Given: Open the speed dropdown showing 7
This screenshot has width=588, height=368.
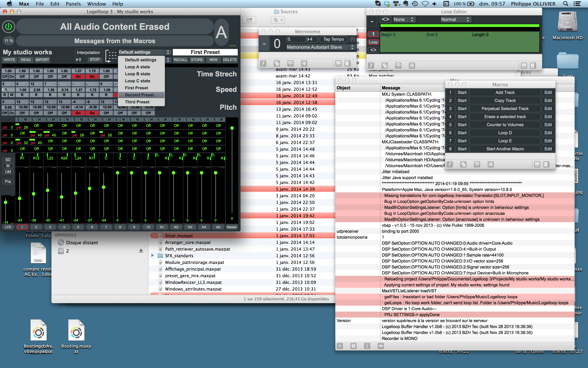Looking at the screenshot, I should coord(50,84).
